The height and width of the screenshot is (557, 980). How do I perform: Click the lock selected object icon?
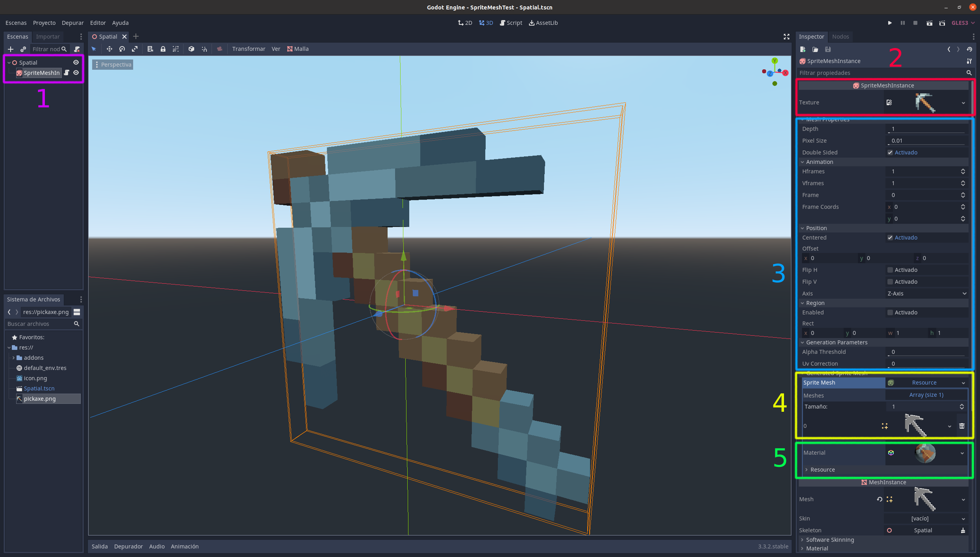point(163,49)
